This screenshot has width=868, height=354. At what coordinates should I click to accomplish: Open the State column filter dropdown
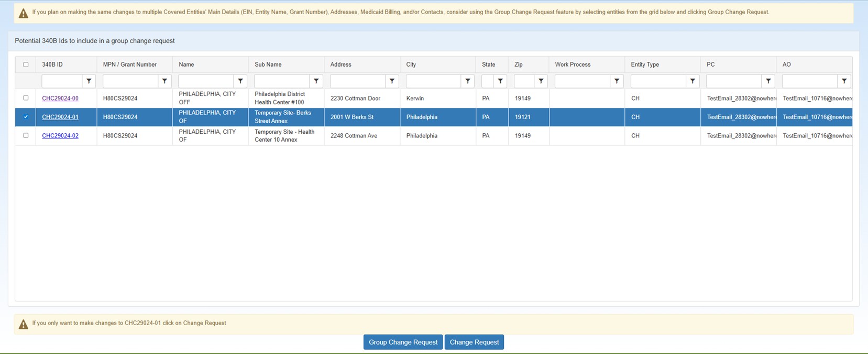(500, 81)
